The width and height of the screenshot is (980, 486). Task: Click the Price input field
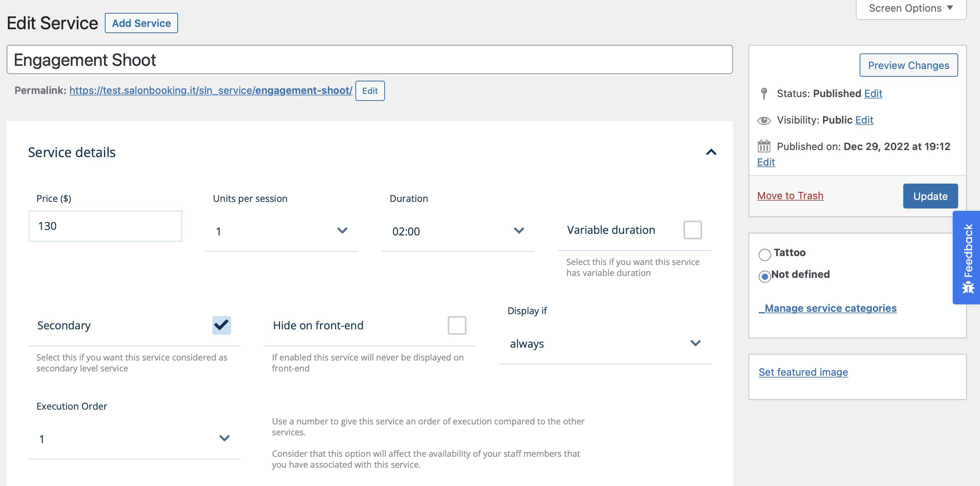106,226
